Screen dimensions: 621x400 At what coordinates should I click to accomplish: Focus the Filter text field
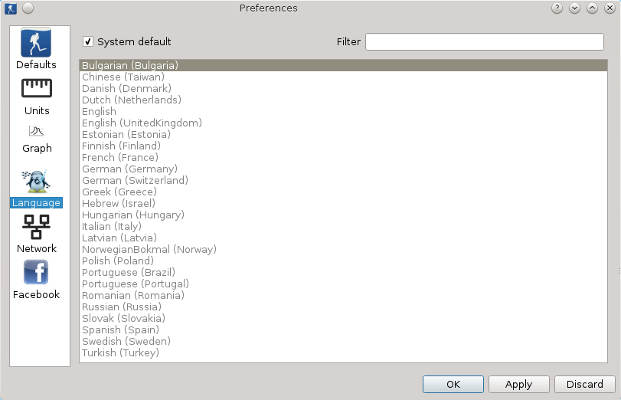point(484,42)
